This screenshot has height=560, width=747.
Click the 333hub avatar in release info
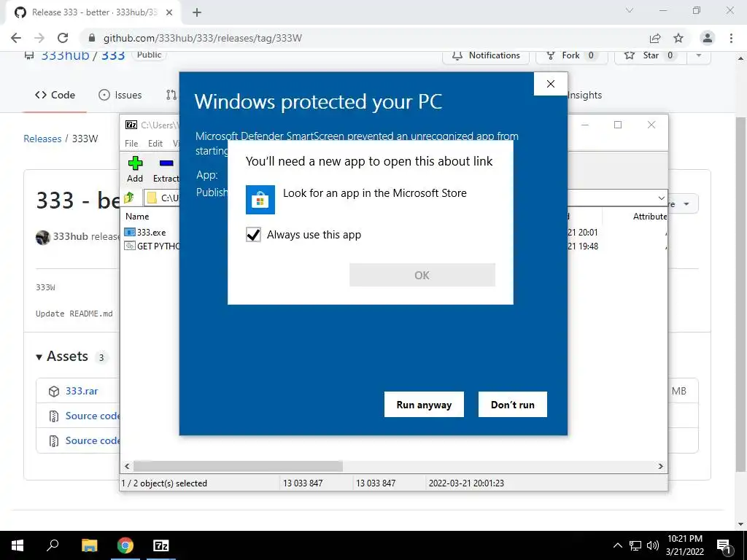(x=43, y=237)
